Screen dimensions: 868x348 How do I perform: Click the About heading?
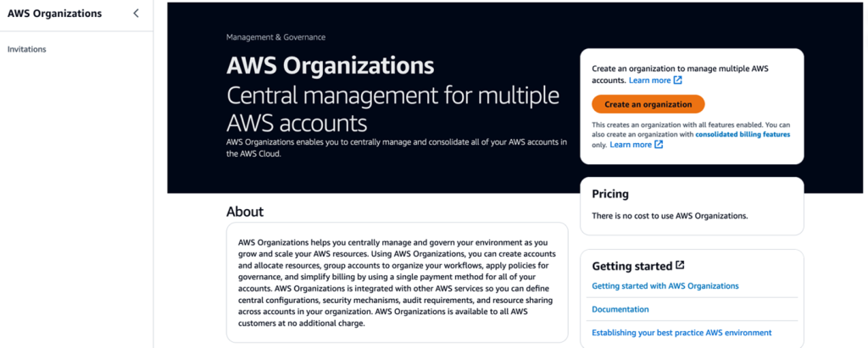coord(245,212)
